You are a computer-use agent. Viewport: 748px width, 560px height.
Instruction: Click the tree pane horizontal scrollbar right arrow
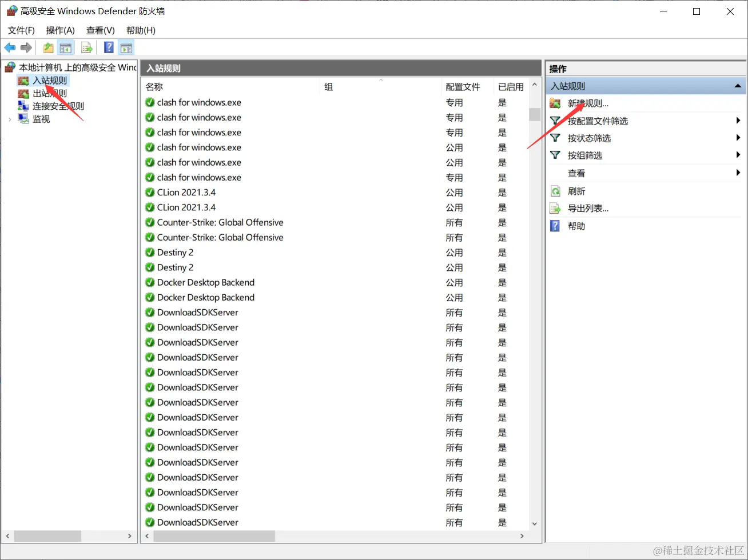[130, 536]
